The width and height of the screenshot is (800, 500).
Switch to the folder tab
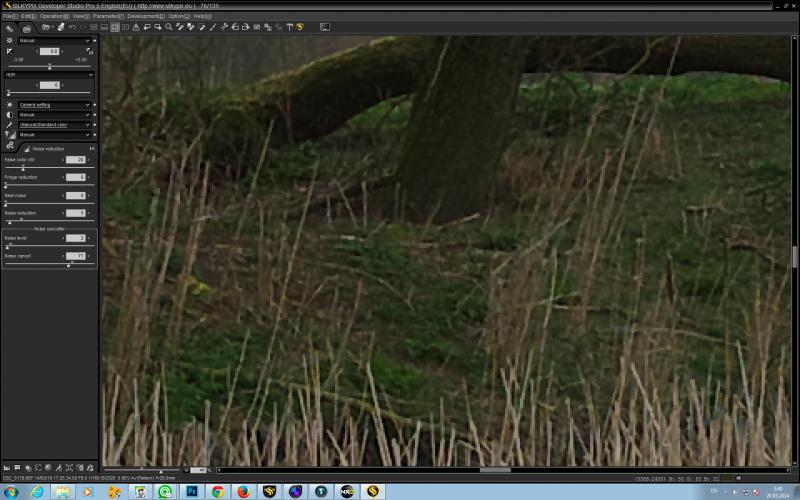[x=27, y=28]
